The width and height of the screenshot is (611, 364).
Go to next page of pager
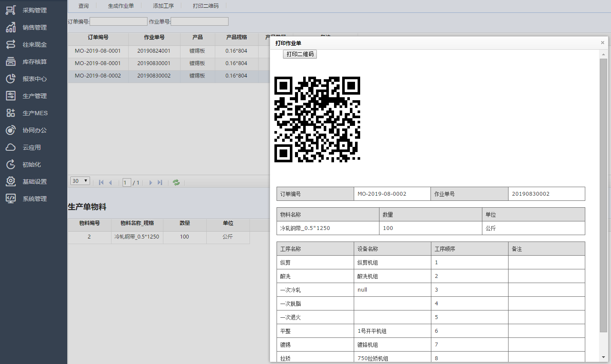tap(150, 182)
